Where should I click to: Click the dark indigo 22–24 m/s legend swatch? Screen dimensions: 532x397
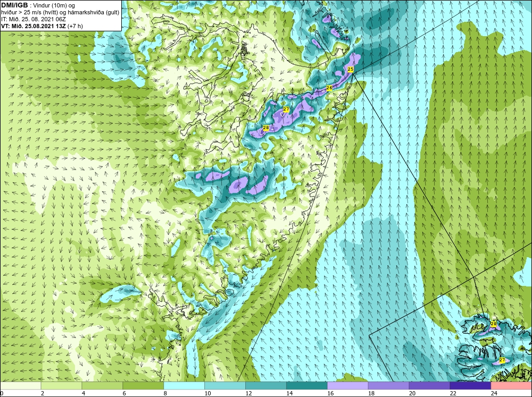470,385
